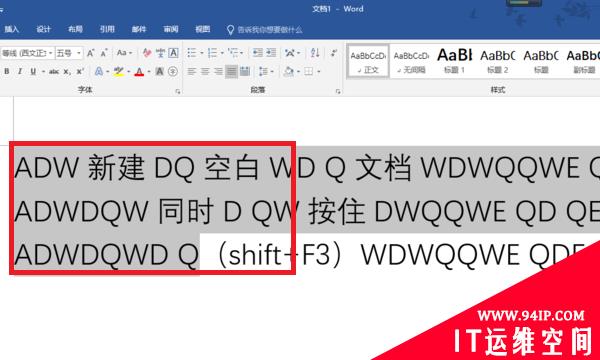This screenshot has height=360, width=600.
Task: Toggle underline formatting
Action: click(33, 72)
